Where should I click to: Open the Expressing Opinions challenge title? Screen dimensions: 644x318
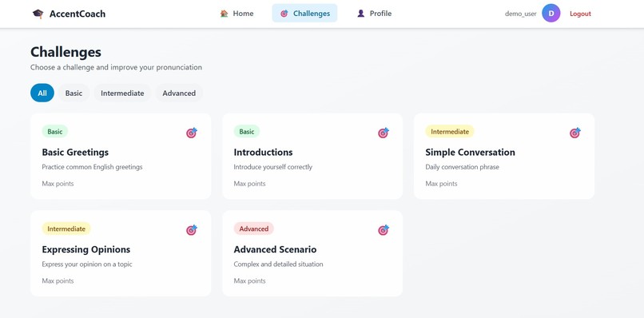pos(86,249)
